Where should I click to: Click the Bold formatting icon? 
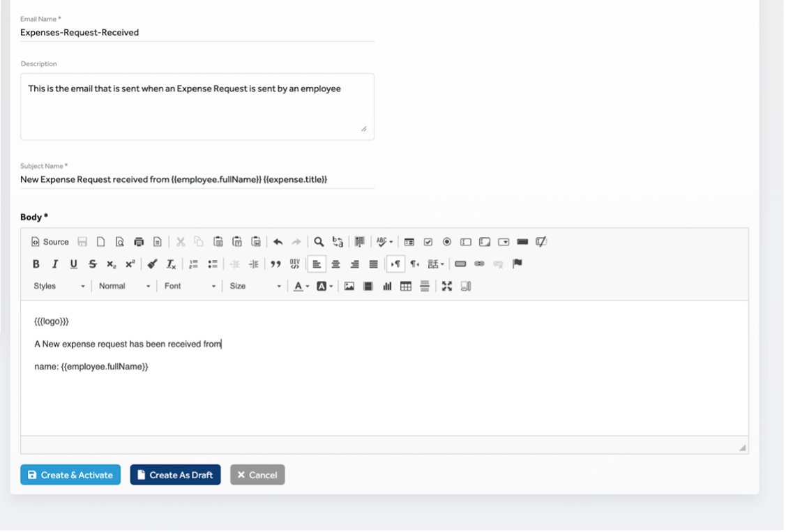point(36,264)
